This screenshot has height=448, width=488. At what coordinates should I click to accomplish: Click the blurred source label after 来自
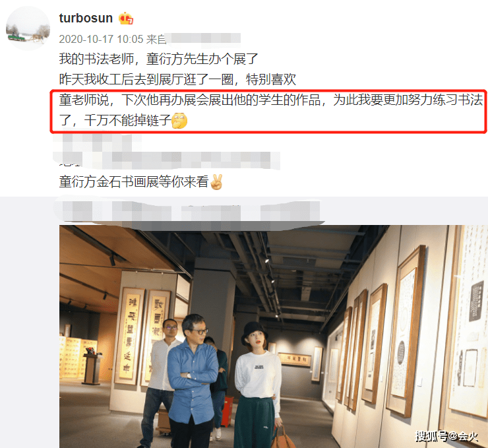203,39
